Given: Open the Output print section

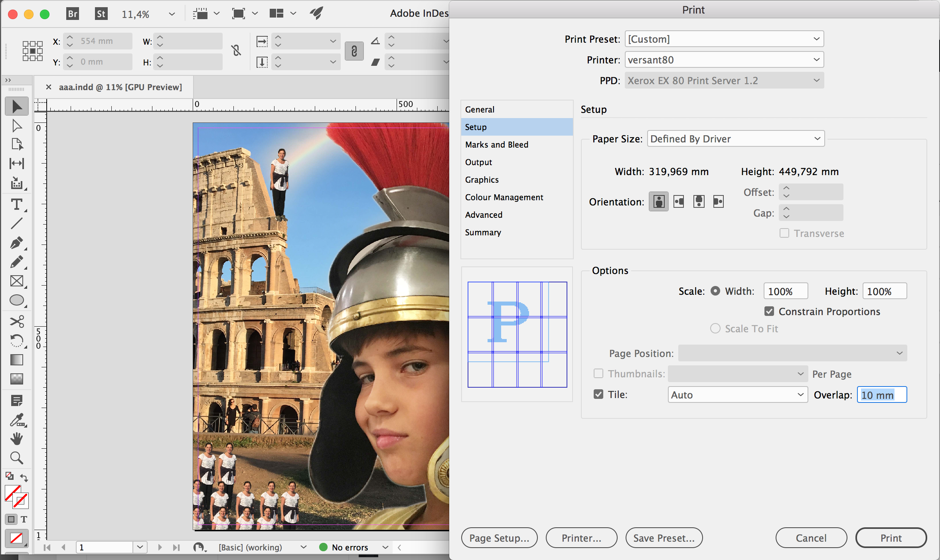Looking at the screenshot, I should (x=517, y=162).
